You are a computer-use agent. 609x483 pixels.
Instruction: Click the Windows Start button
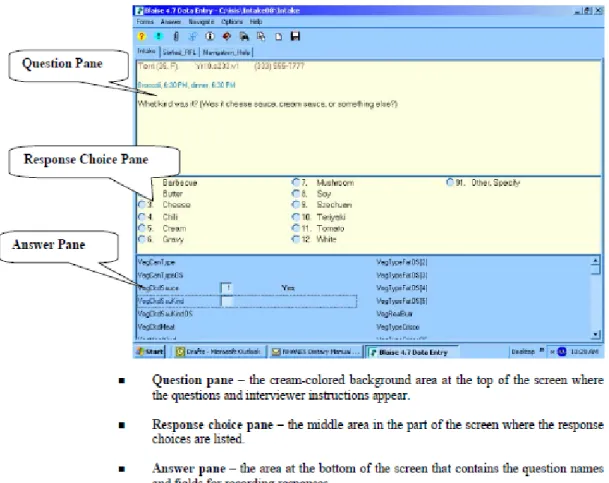click(150, 352)
